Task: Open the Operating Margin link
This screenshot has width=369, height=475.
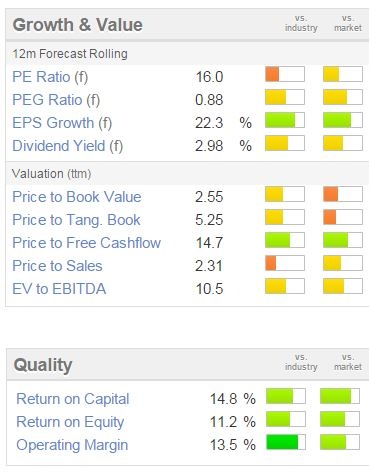Action: click(x=72, y=445)
